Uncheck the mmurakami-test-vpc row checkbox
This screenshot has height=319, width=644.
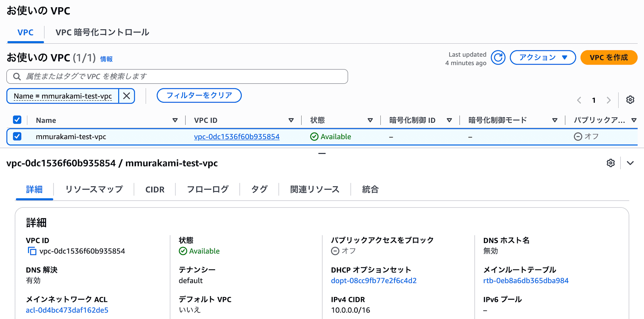pyautogui.click(x=17, y=136)
